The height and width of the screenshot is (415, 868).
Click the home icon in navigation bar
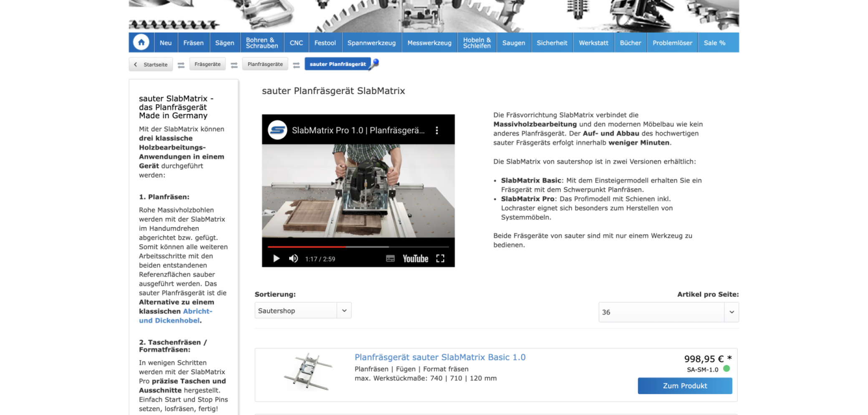(x=141, y=43)
